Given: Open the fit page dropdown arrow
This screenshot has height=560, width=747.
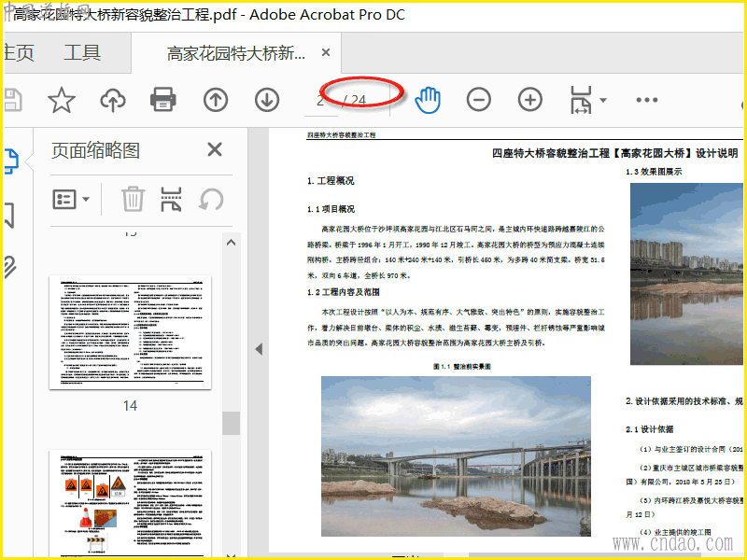Looking at the screenshot, I should pyautogui.click(x=603, y=100).
